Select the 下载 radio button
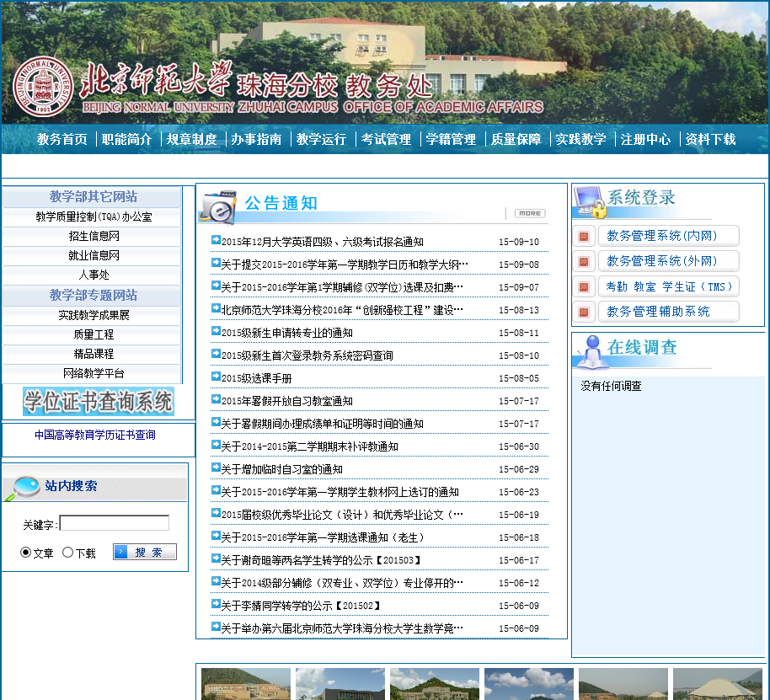This screenshot has width=770, height=700. pos(68,553)
